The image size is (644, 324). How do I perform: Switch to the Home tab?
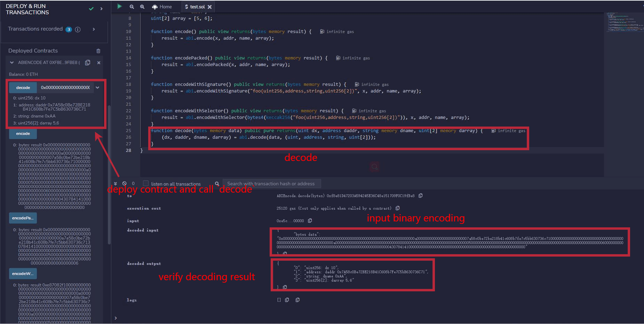click(x=162, y=7)
